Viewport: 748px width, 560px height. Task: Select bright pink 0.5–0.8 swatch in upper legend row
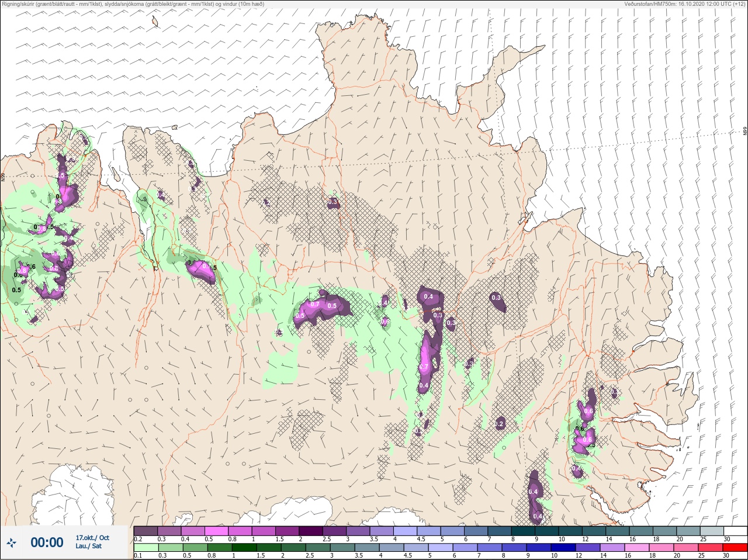(x=217, y=531)
